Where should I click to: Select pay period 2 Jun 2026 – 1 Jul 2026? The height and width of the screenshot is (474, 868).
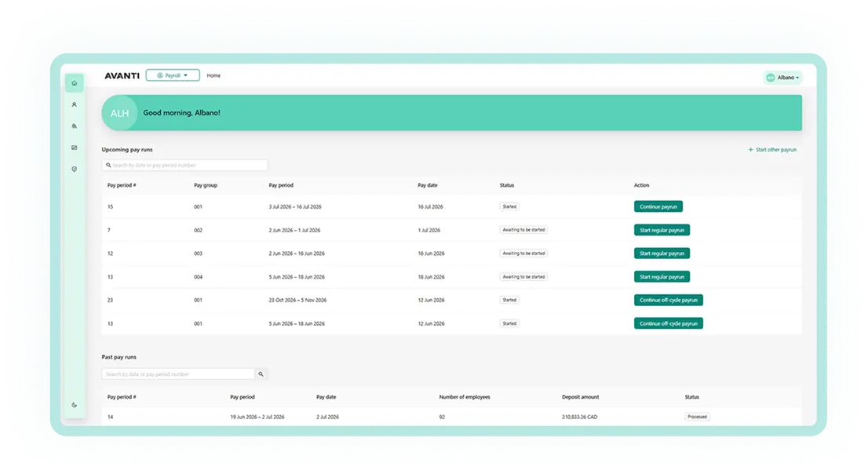(294, 231)
